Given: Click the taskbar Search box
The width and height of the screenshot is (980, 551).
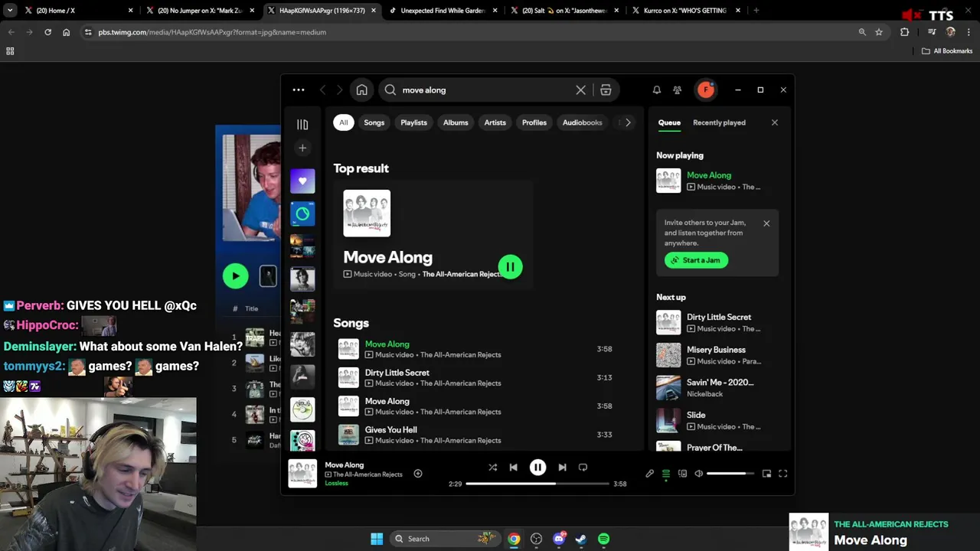Looking at the screenshot, I should click(x=444, y=539).
